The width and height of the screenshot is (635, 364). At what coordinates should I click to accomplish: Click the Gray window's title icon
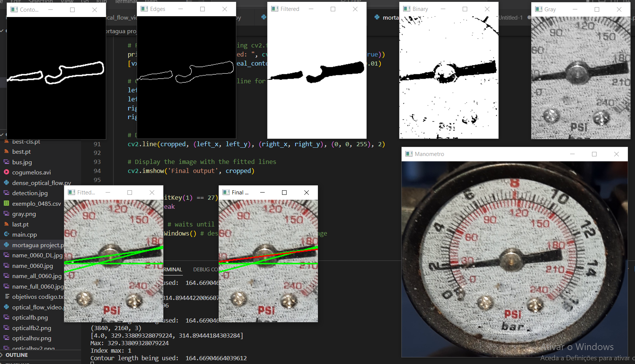tap(538, 9)
